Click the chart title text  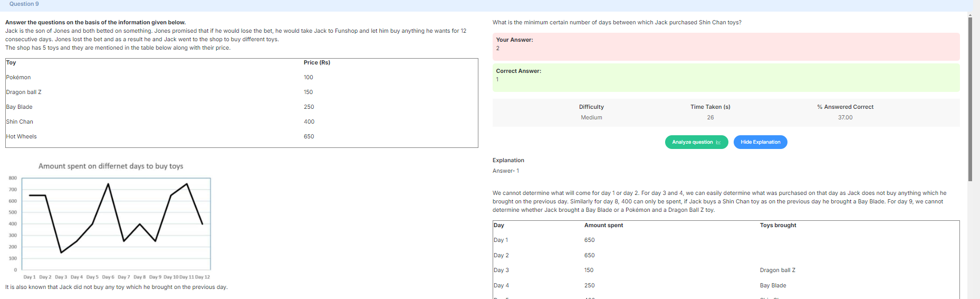tap(111, 166)
